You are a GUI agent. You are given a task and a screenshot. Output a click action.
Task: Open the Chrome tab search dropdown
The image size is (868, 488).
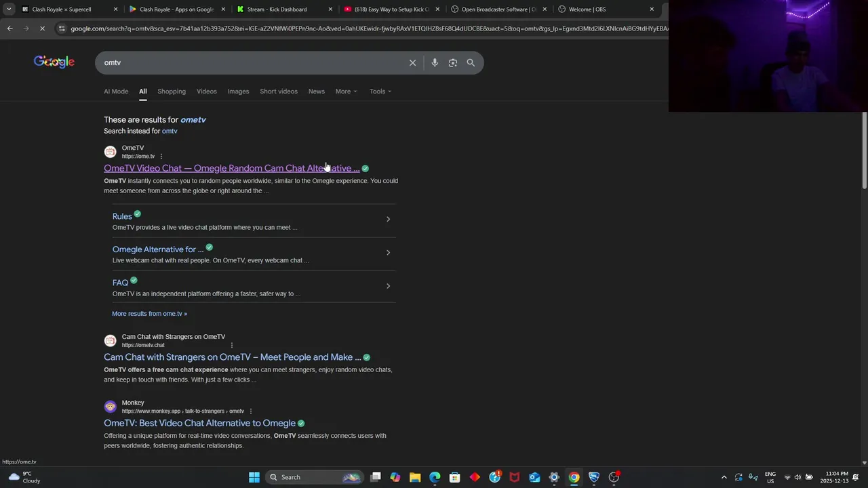9,9
